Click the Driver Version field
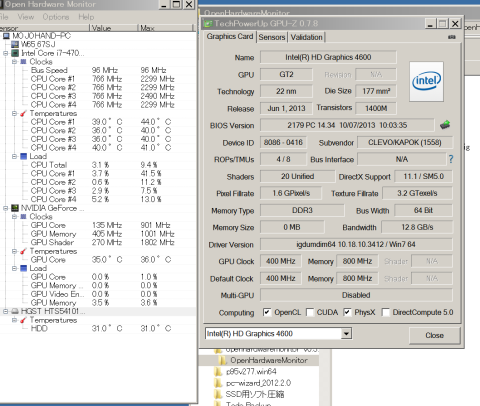The width and height of the screenshot is (480, 406). coord(356,244)
